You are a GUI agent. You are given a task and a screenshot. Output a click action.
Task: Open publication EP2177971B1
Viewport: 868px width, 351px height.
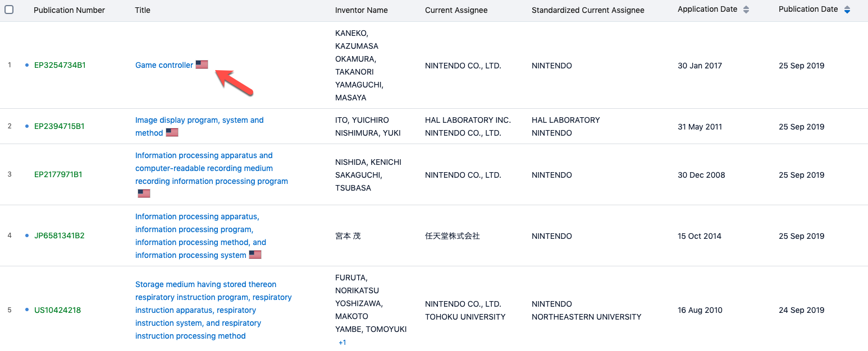click(58, 174)
